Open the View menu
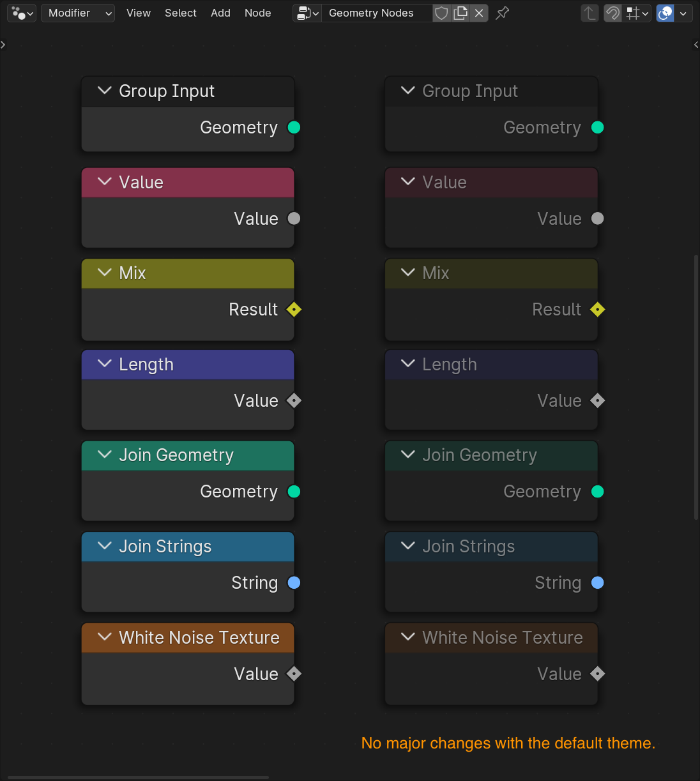The height and width of the screenshot is (781, 700). click(138, 13)
